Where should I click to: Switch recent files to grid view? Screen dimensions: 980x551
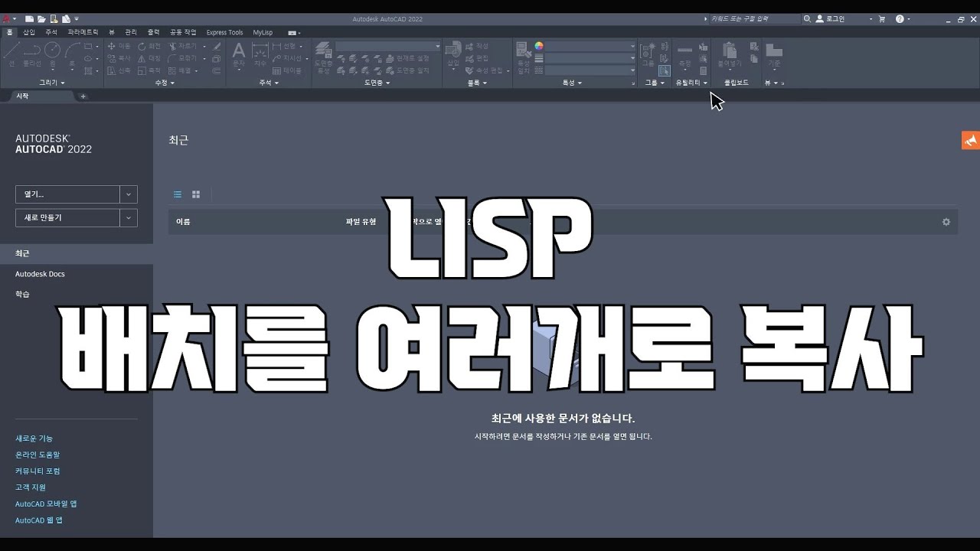[196, 194]
